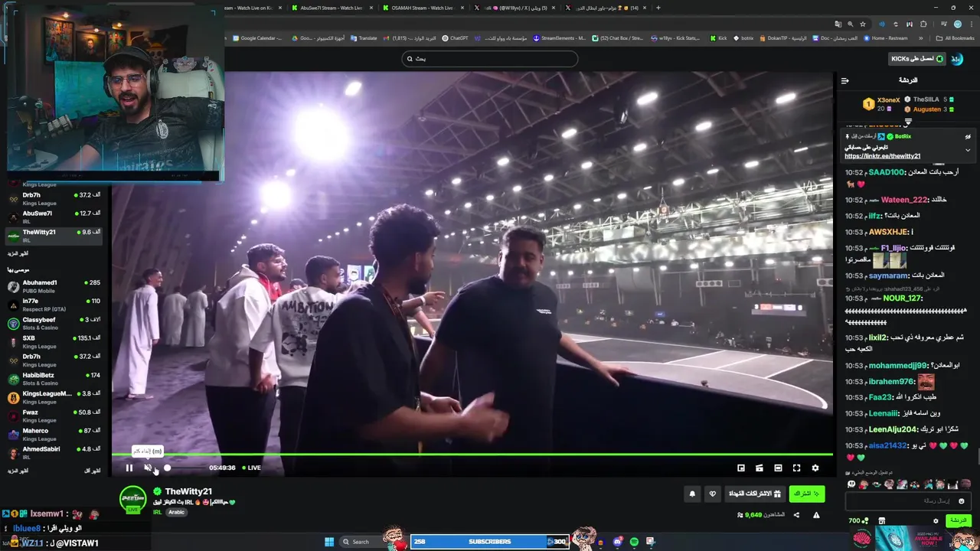Open browser extensions puzzle icon
The width and height of the screenshot is (980, 551).
923,24
